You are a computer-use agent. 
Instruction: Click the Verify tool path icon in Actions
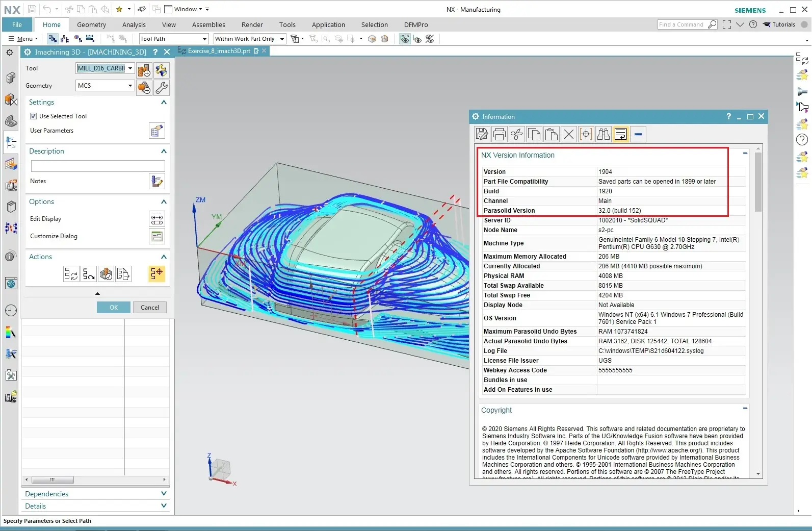pyautogui.click(x=106, y=274)
